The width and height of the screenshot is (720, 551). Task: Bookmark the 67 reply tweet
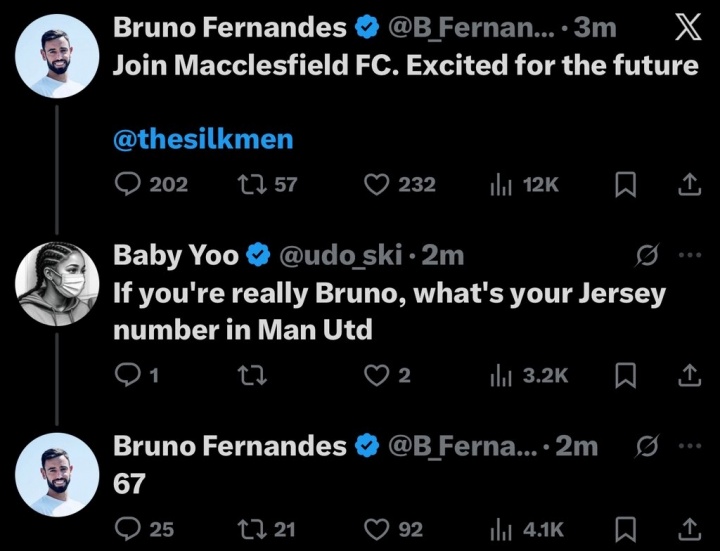coord(626,529)
